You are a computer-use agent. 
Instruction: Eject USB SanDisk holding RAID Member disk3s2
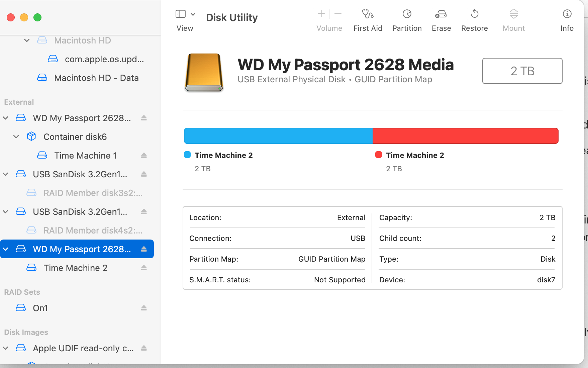coord(144,174)
